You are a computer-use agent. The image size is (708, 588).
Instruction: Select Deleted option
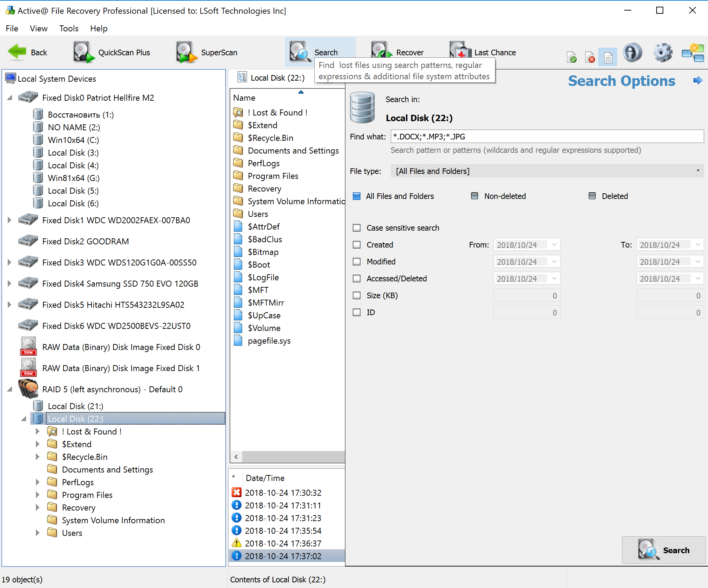[592, 196]
